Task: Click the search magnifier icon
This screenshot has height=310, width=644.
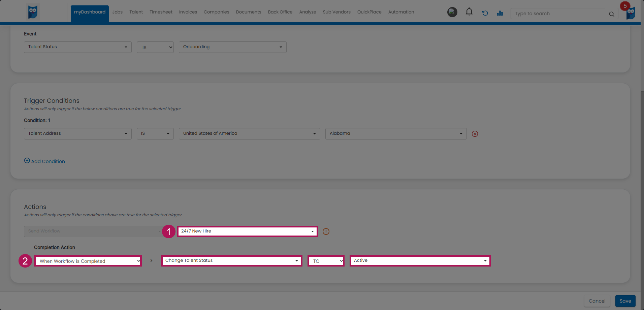Action: coord(611,14)
